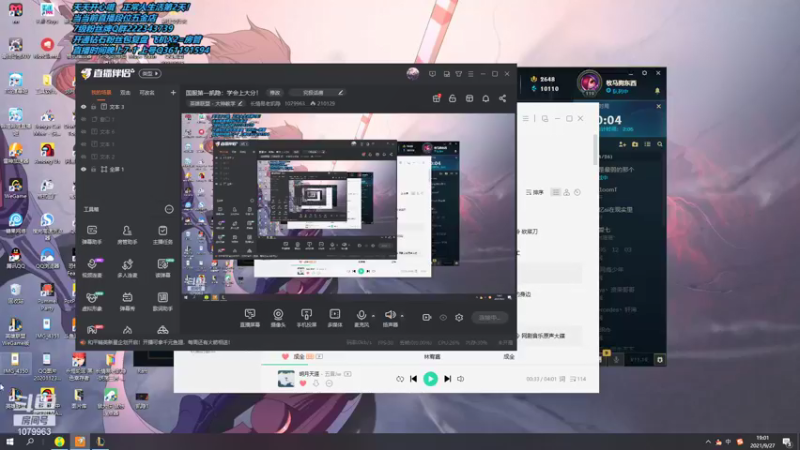Click the 麦克风 microphone icon

[361, 317]
